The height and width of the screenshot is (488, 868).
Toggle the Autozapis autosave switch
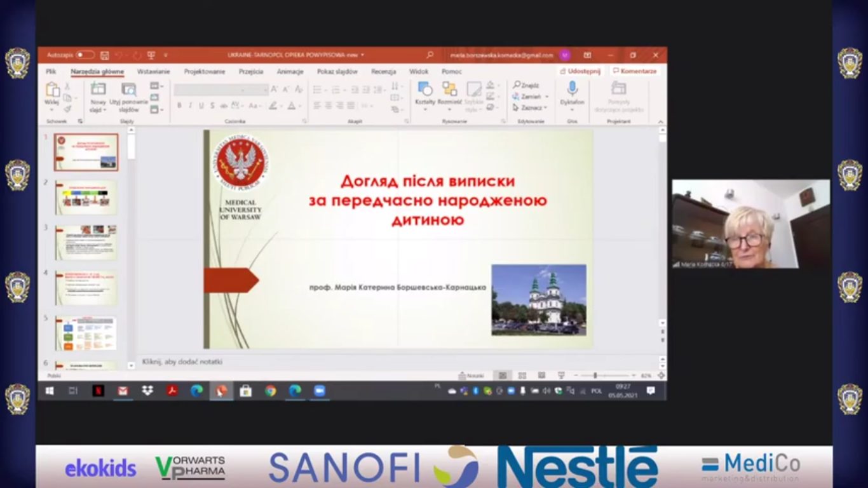click(85, 55)
